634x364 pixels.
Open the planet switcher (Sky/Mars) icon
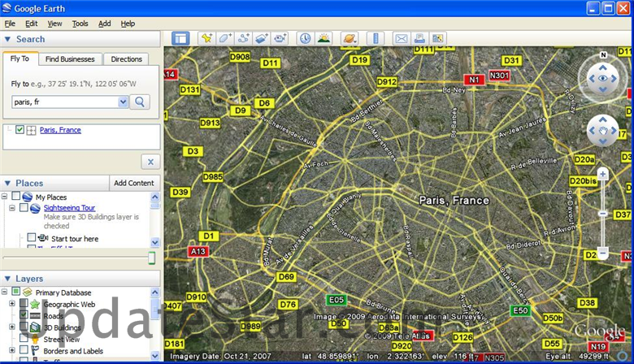350,38
